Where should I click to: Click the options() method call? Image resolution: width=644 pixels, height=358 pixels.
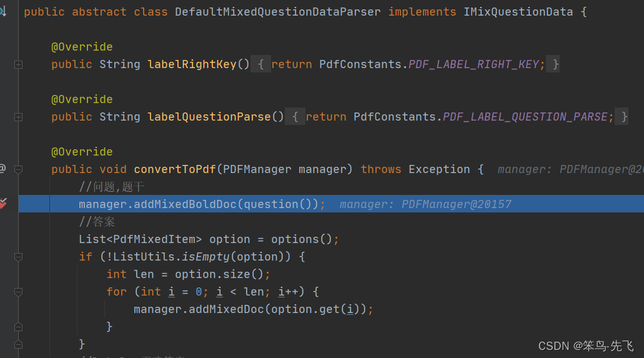[x=302, y=239]
